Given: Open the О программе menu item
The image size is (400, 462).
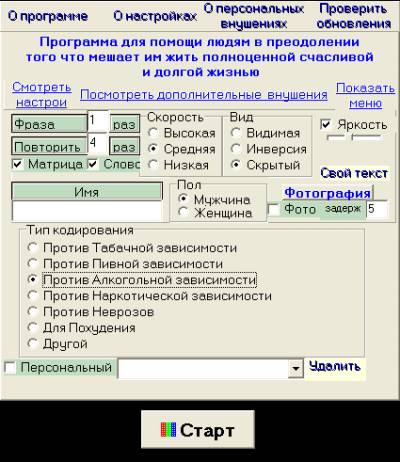Looking at the screenshot, I should point(48,16).
